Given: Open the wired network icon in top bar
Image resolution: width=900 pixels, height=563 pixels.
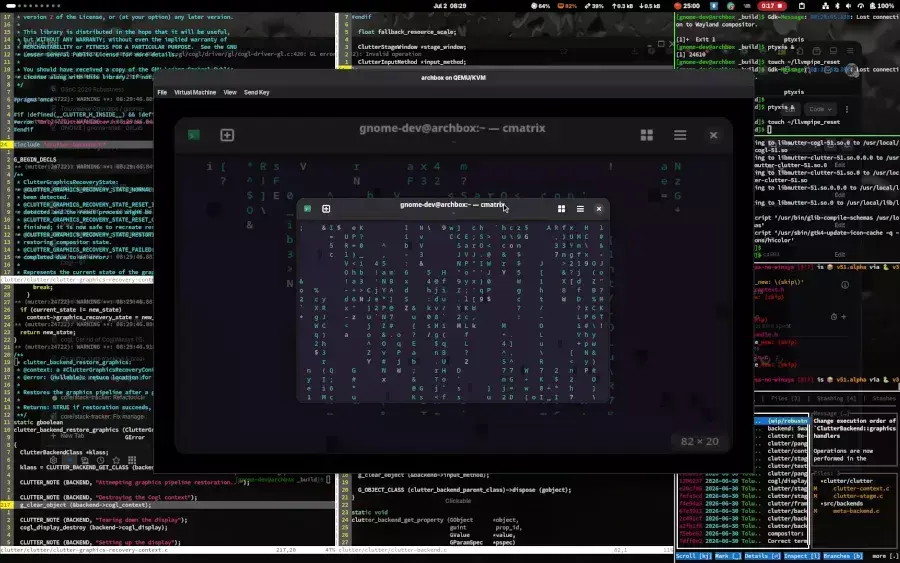Looking at the screenshot, I should [825, 6].
